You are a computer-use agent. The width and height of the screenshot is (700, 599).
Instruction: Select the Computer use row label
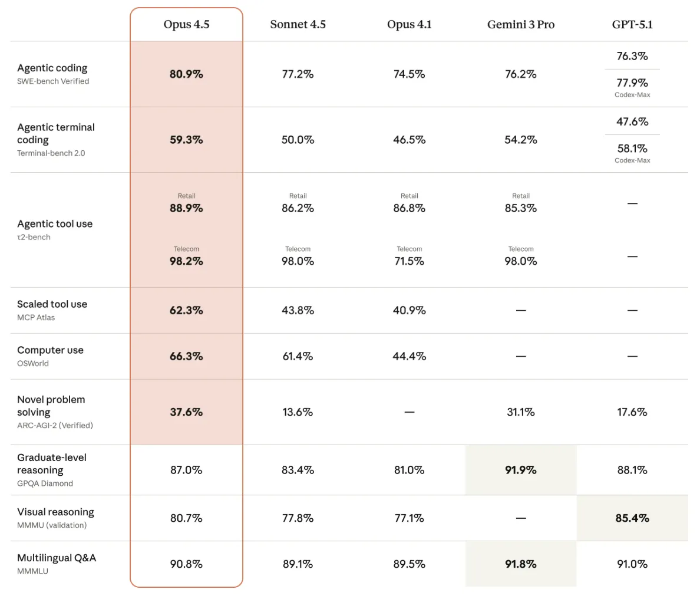pyautogui.click(x=50, y=350)
